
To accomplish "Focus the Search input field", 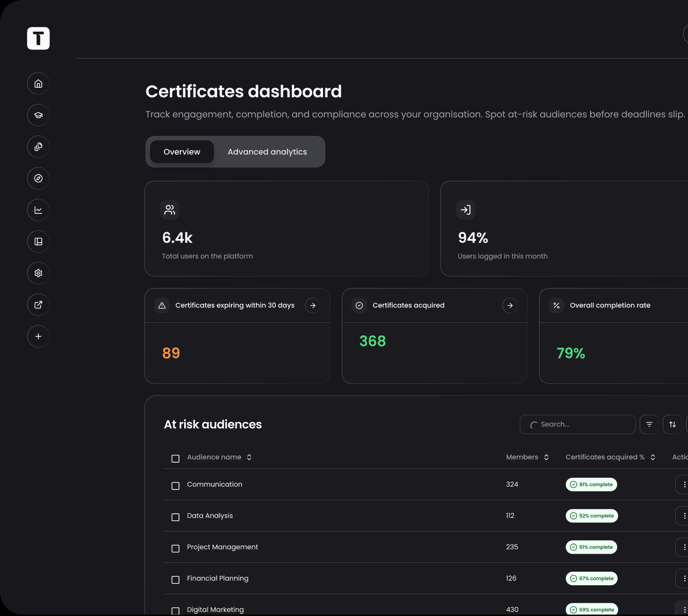I will click(x=578, y=424).
